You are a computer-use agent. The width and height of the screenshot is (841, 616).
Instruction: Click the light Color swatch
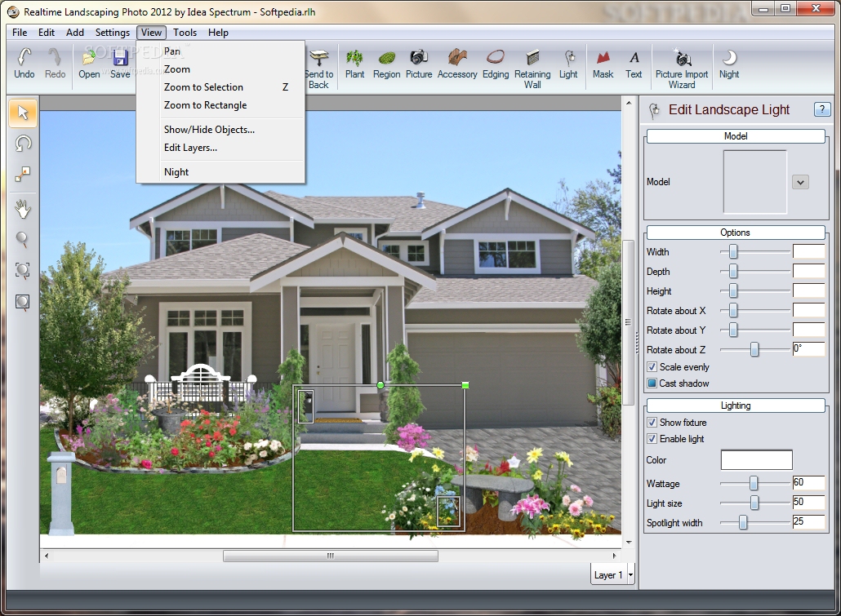756,460
